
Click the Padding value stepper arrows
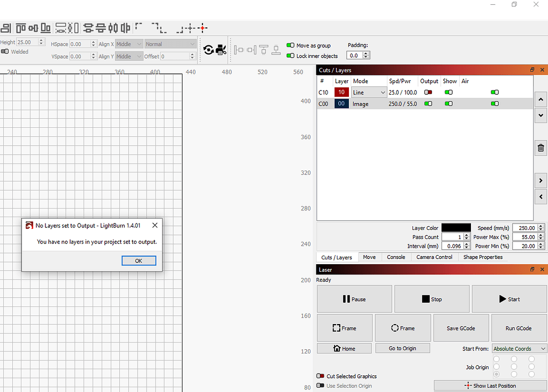[x=366, y=55]
